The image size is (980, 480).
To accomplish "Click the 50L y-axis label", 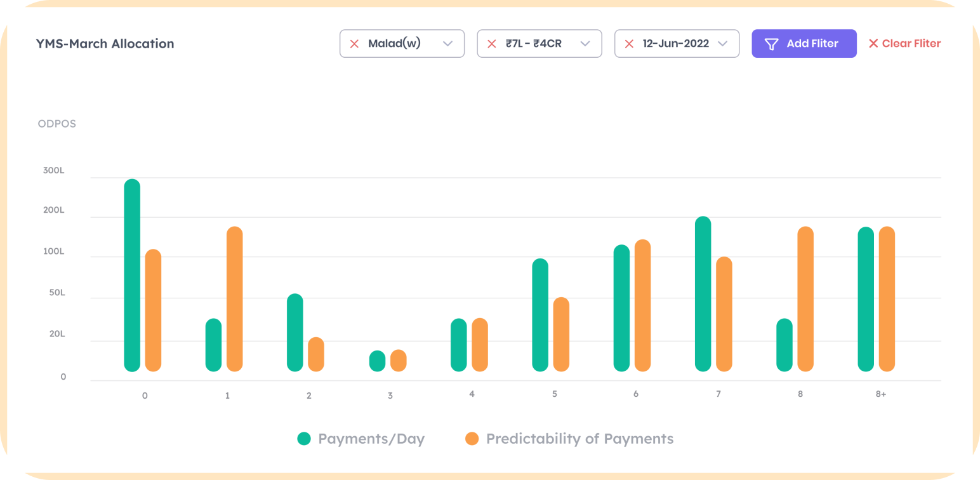I will point(57,293).
